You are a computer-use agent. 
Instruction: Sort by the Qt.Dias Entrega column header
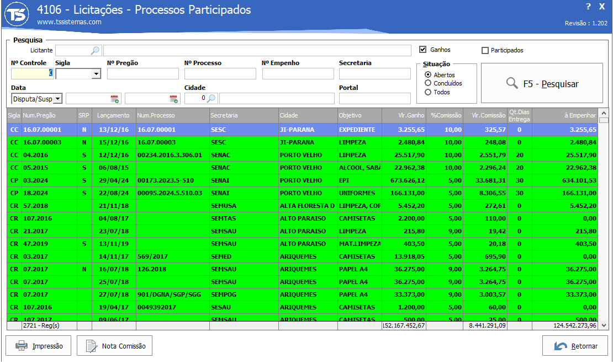point(520,116)
